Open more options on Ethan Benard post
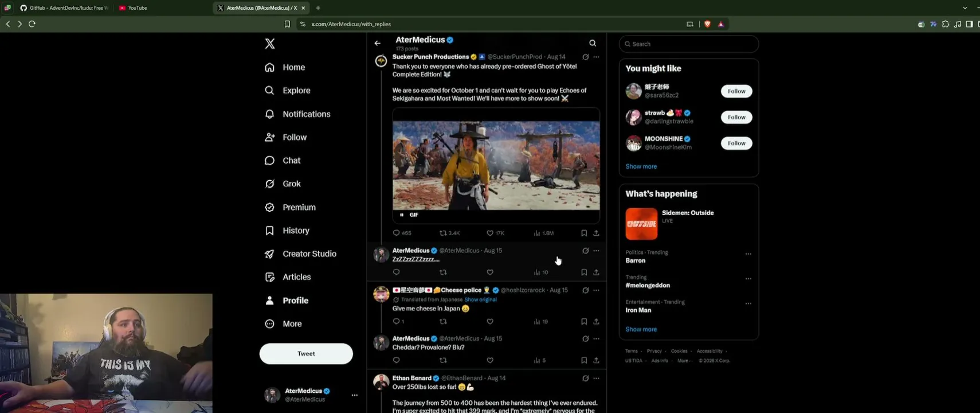This screenshot has height=413, width=980. click(596, 379)
